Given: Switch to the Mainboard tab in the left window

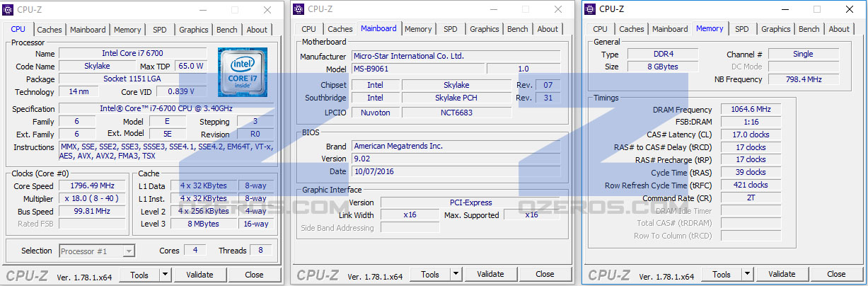Looking at the screenshot, I should coord(88,30).
